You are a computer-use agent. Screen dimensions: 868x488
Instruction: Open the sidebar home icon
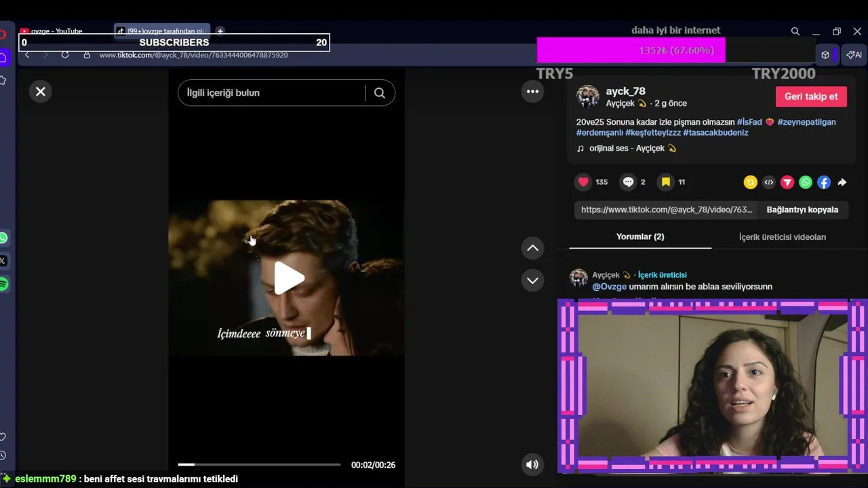point(3,58)
